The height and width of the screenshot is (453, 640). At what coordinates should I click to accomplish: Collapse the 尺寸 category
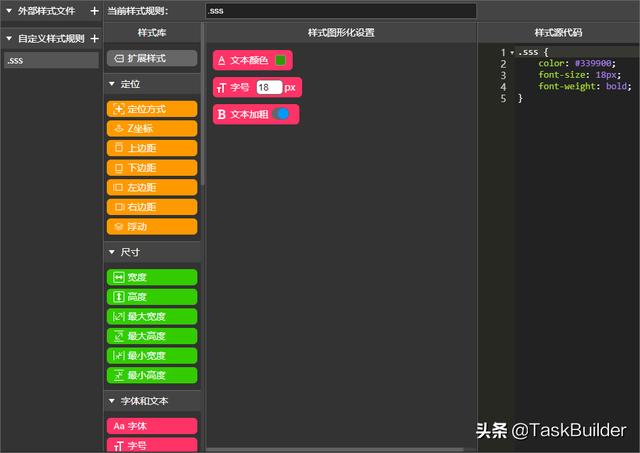[112, 252]
